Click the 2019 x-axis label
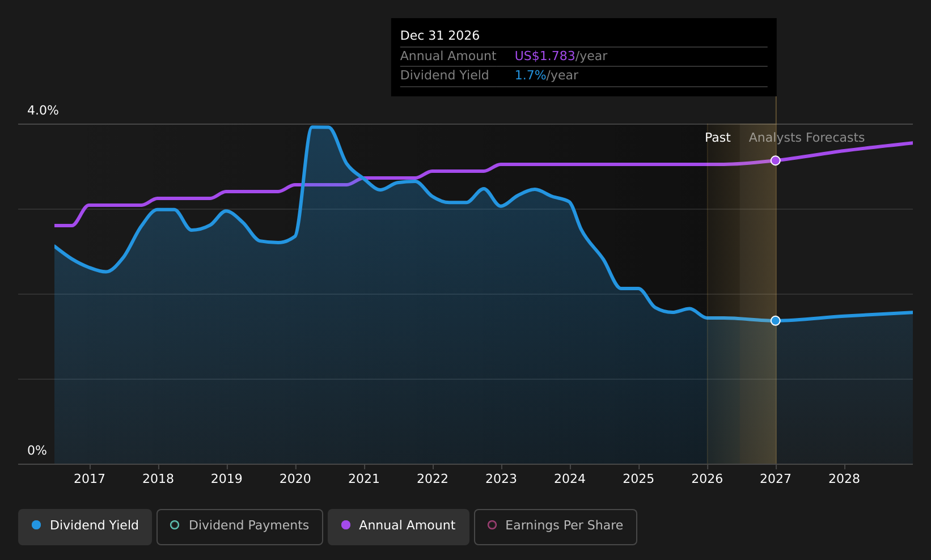Image resolution: width=931 pixels, height=560 pixels. click(227, 479)
